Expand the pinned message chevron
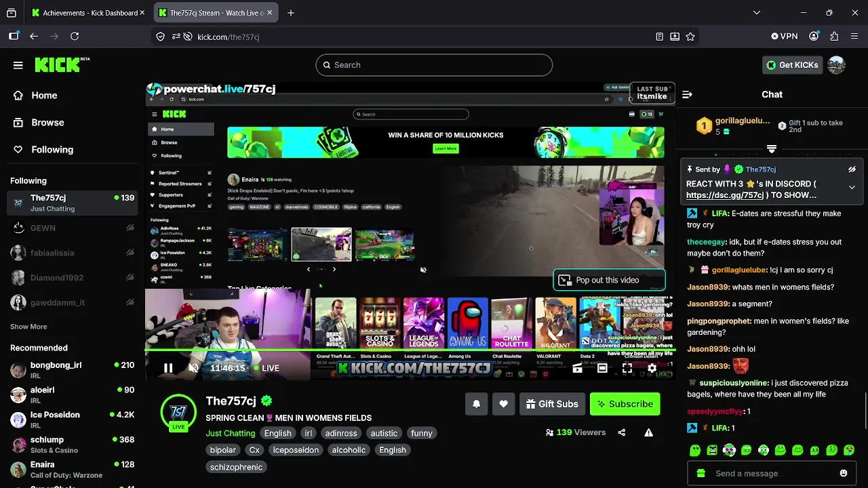The width and height of the screenshot is (868, 488). 852,188
